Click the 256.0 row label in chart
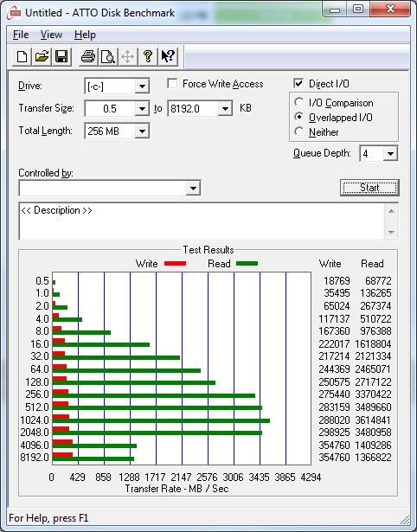Viewport: 417px width, 532px height. pos(37,394)
